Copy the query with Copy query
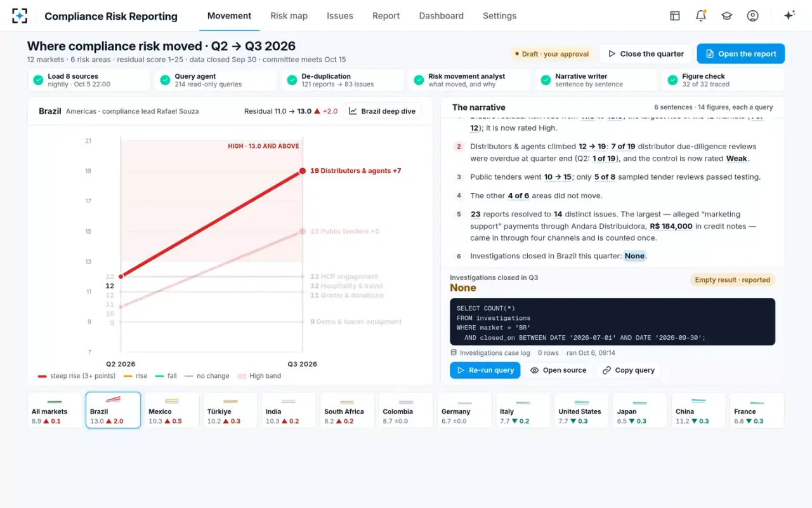 (629, 370)
